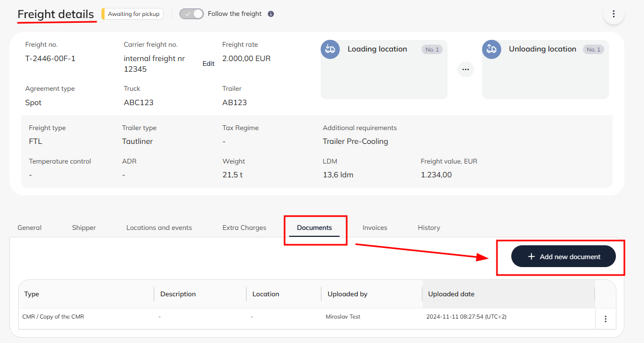
Task: Click the Tautliner trailer type value
Action: [138, 141]
